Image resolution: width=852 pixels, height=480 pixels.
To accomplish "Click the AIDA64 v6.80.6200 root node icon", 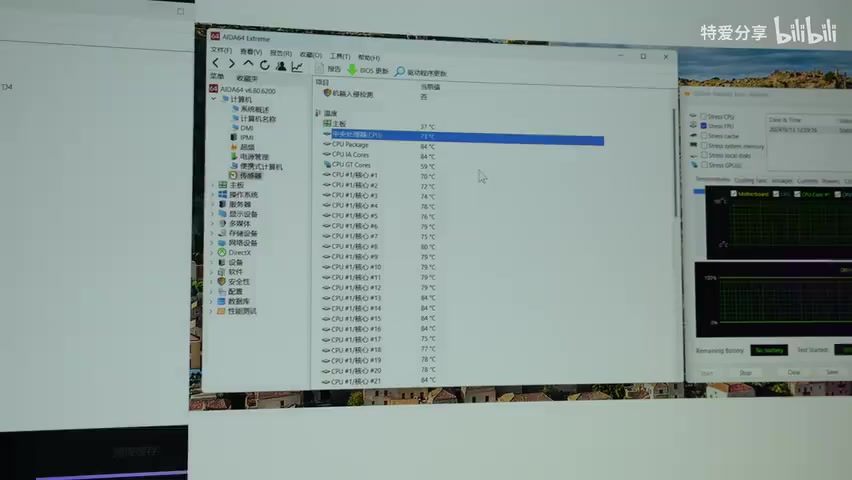I will click(214, 89).
